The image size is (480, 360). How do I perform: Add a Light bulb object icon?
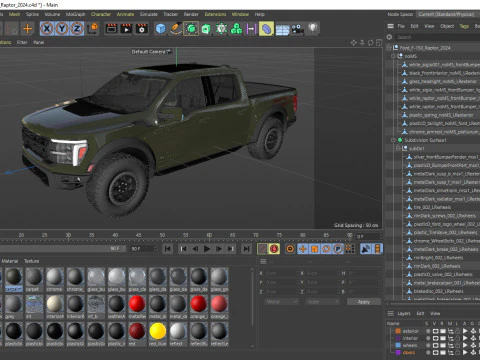tap(312, 29)
